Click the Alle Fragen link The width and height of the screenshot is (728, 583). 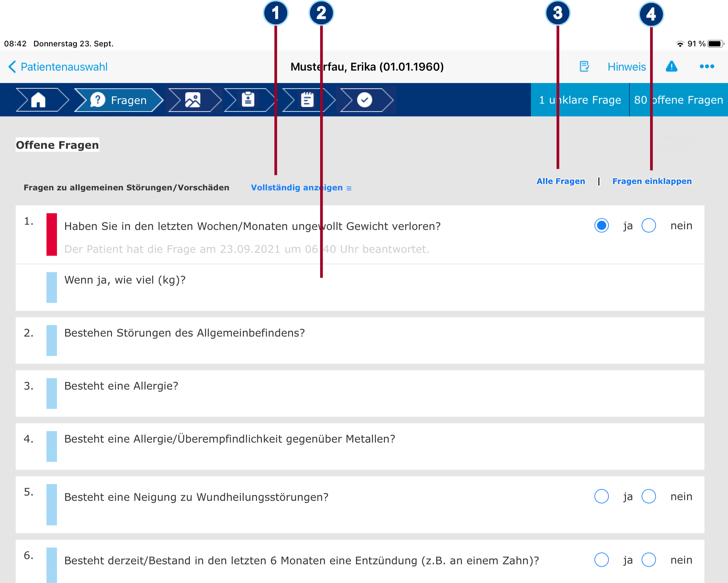click(561, 181)
